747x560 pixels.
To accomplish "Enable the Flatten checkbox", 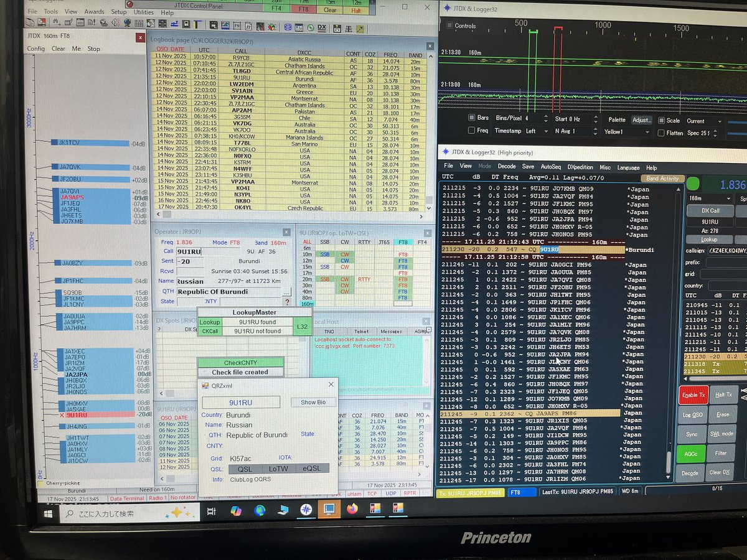I will click(x=660, y=133).
